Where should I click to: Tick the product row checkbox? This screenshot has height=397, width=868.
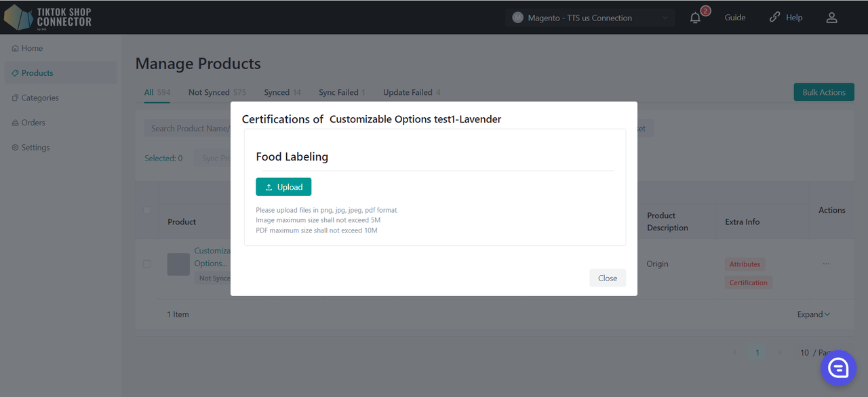pos(147,264)
